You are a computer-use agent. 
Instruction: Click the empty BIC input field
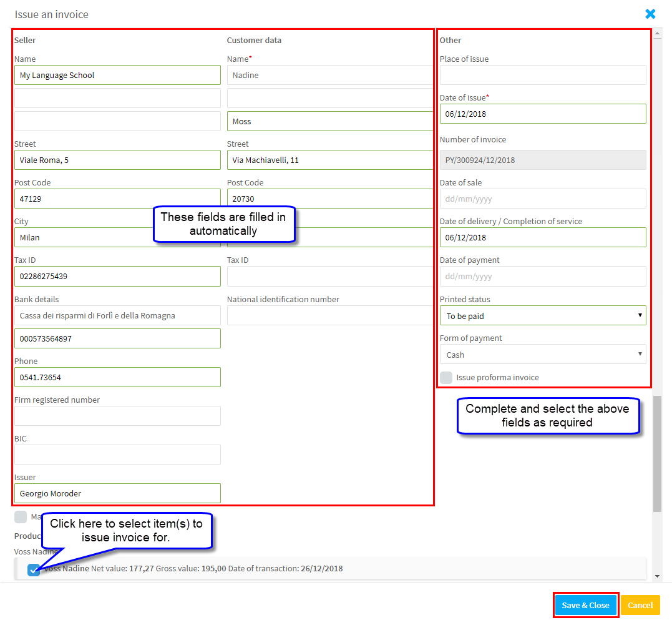tap(117, 455)
